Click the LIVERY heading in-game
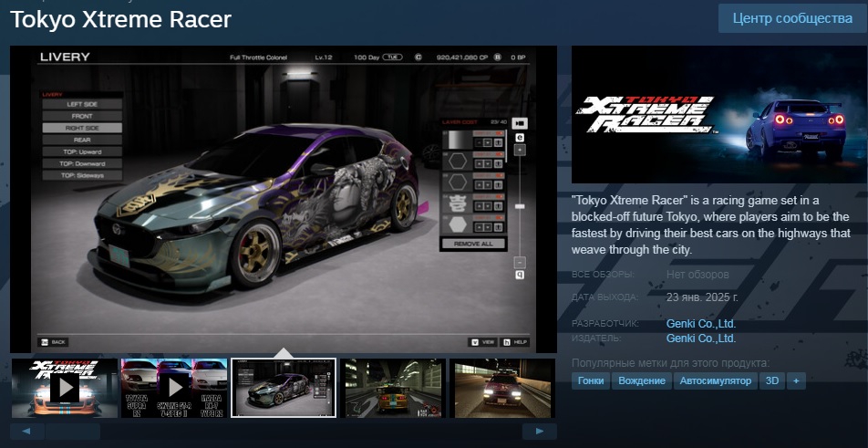 click(65, 57)
